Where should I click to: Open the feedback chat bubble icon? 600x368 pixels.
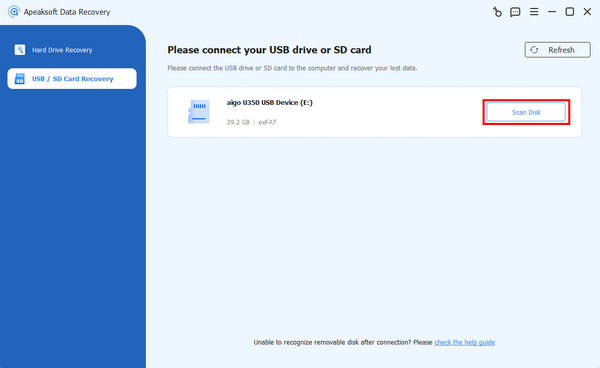(515, 12)
